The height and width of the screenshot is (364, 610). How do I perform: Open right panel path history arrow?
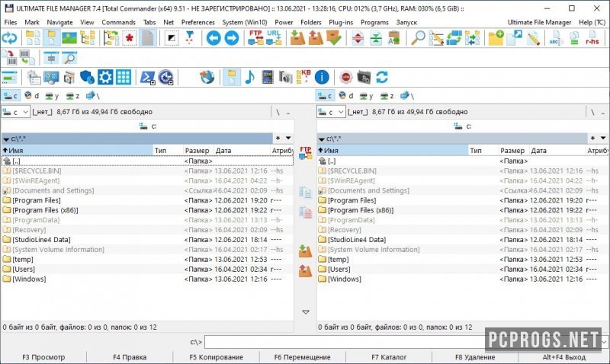603,138
